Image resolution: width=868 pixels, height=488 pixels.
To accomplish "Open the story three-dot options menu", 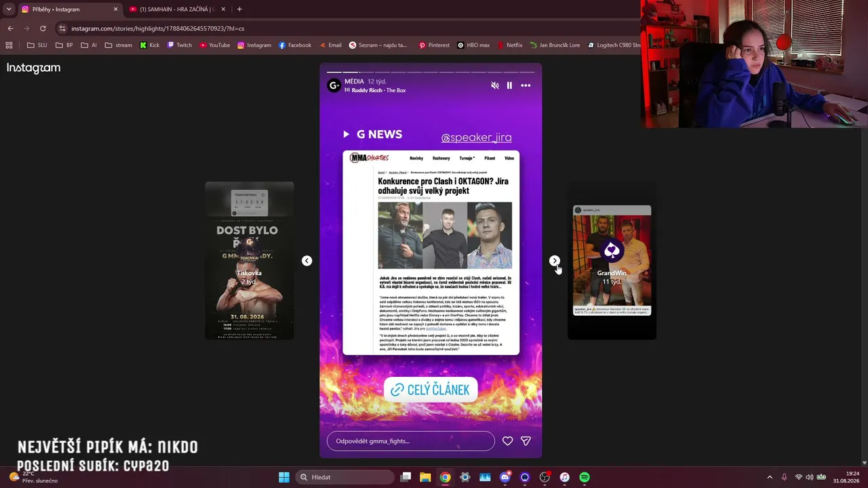I will coord(526,85).
